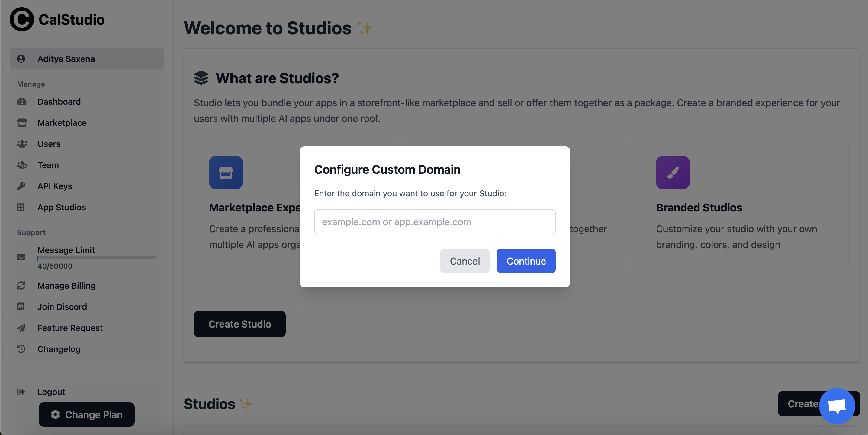Click the Message Limit progress bar
Viewport: 868px width, 435px height.
97,258
